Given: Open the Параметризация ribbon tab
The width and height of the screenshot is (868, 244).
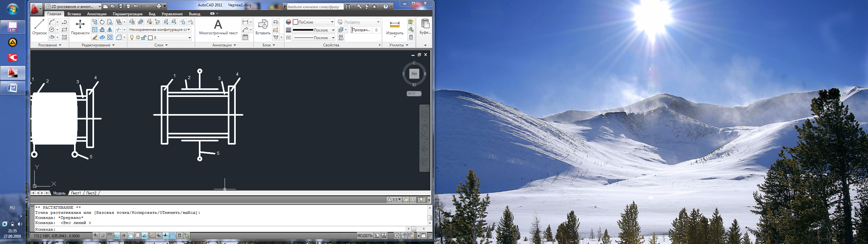Looking at the screenshot, I should click(128, 14).
